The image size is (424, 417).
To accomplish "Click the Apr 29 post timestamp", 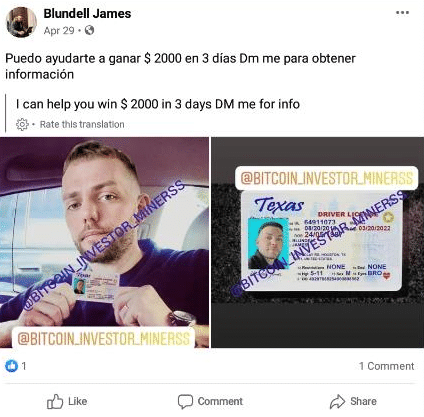I will click(x=59, y=31).
